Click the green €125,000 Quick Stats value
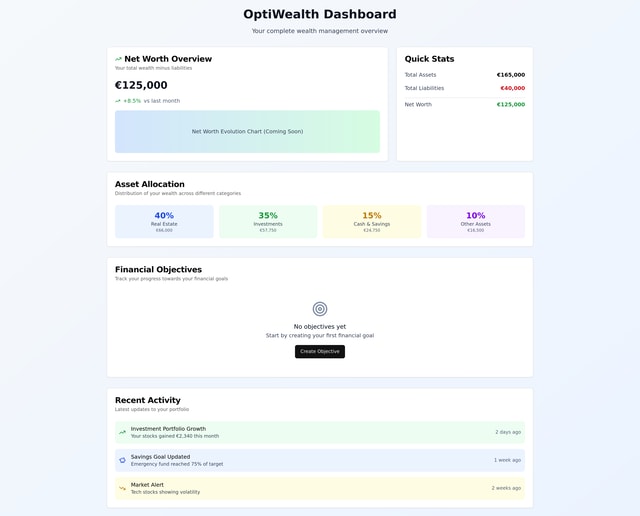The height and width of the screenshot is (516, 640). 511,105
